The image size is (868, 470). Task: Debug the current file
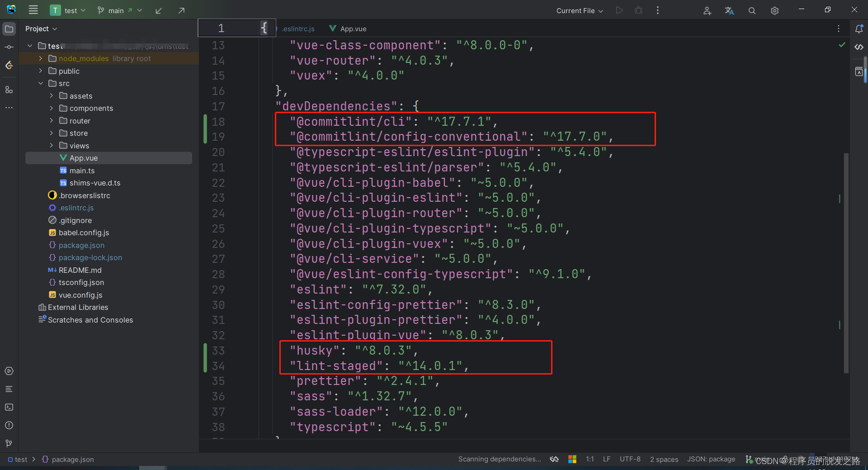point(638,10)
